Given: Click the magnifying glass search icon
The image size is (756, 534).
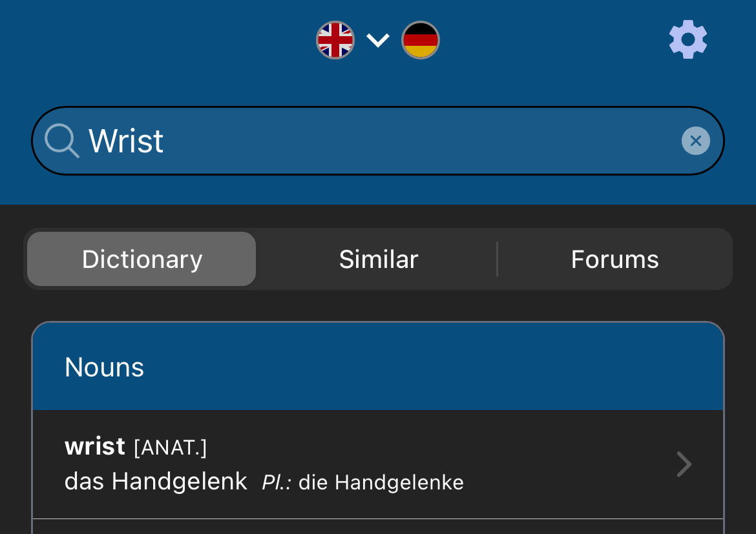Looking at the screenshot, I should (61, 141).
